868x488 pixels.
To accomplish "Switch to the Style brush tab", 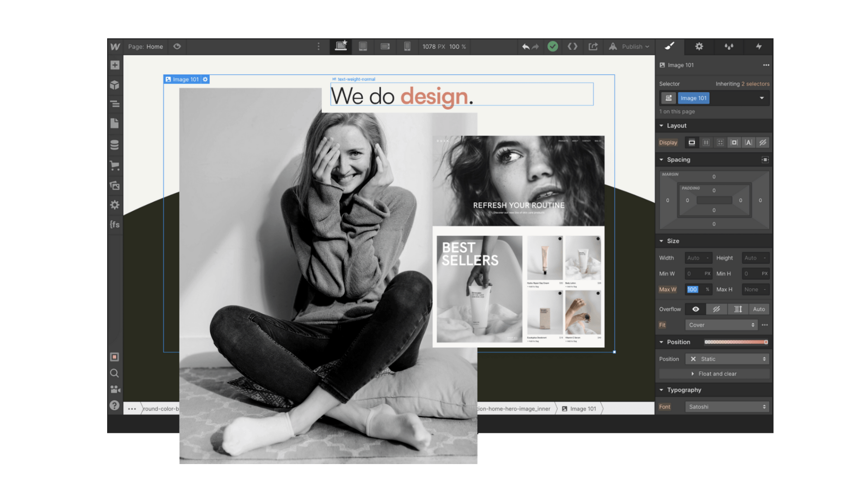I will [670, 47].
